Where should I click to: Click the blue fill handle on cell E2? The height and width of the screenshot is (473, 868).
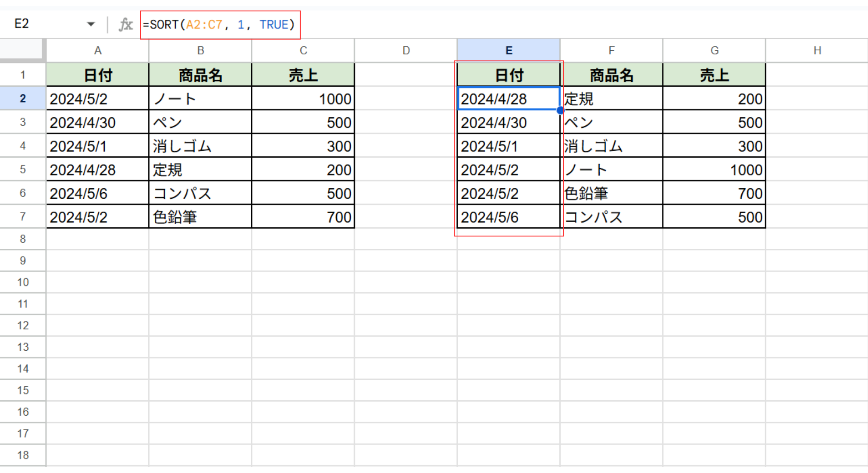pos(560,110)
